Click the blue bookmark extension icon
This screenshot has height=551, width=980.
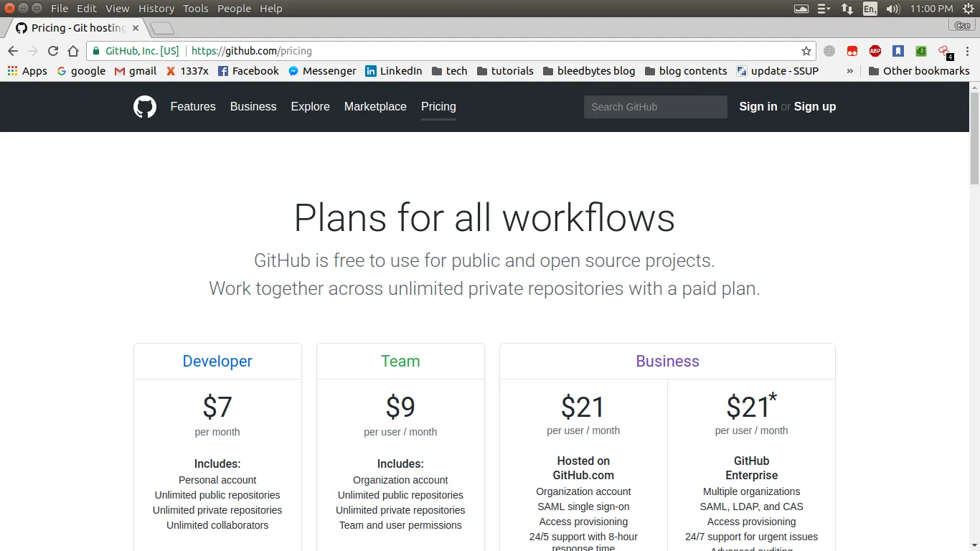click(897, 51)
